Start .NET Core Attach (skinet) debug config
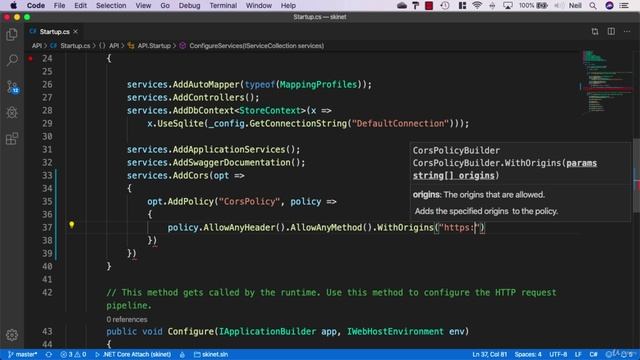This screenshot has height=360, width=640. 133,354
